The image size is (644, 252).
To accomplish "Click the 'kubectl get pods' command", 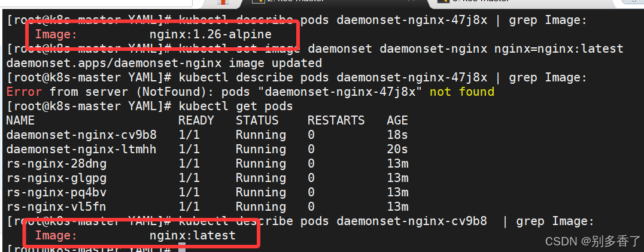I will [236, 107].
